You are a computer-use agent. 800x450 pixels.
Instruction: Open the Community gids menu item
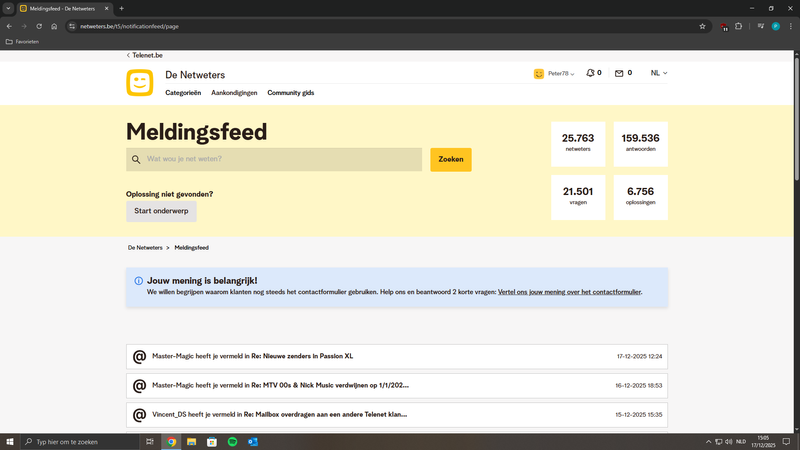pyautogui.click(x=291, y=92)
